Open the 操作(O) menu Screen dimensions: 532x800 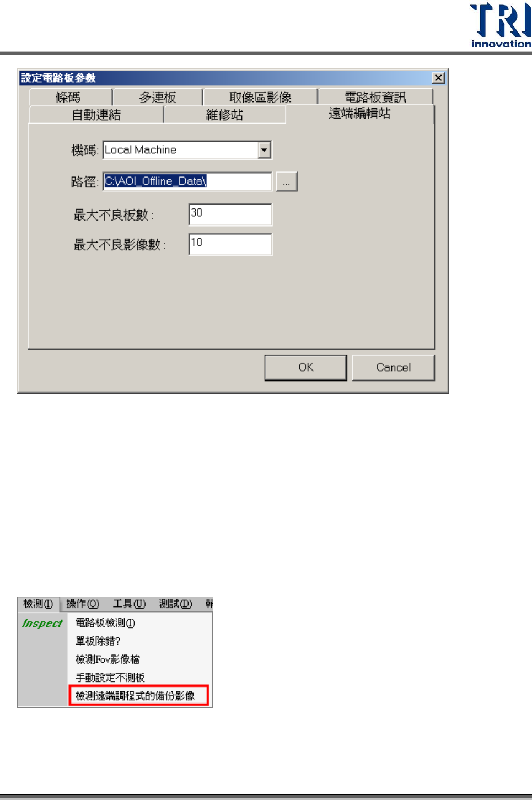point(83,604)
